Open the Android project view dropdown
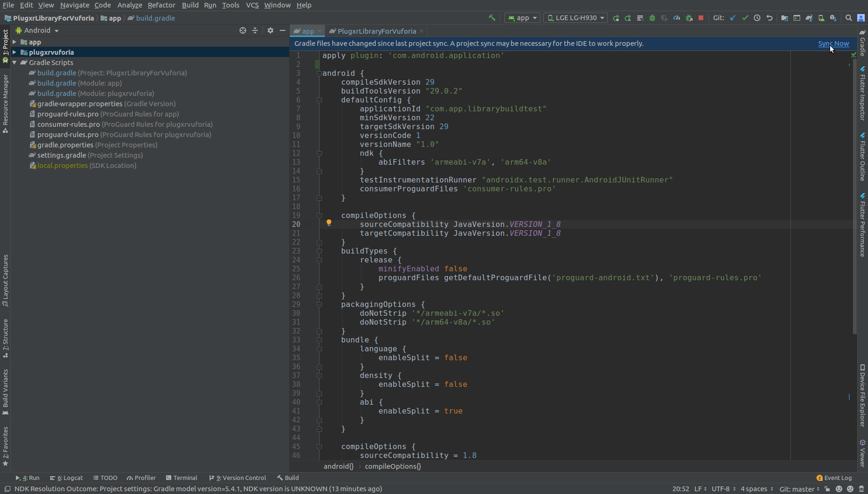This screenshot has height=494, width=868. click(37, 30)
